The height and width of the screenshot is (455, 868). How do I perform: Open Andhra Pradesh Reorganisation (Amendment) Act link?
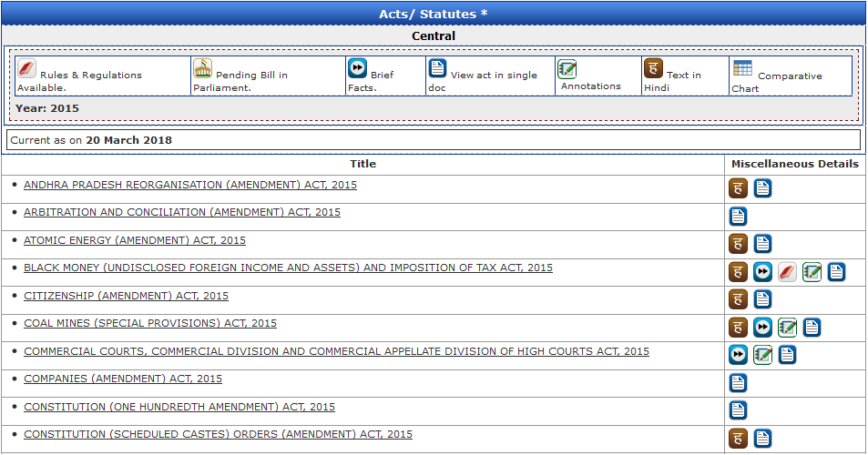click(189, 185)
